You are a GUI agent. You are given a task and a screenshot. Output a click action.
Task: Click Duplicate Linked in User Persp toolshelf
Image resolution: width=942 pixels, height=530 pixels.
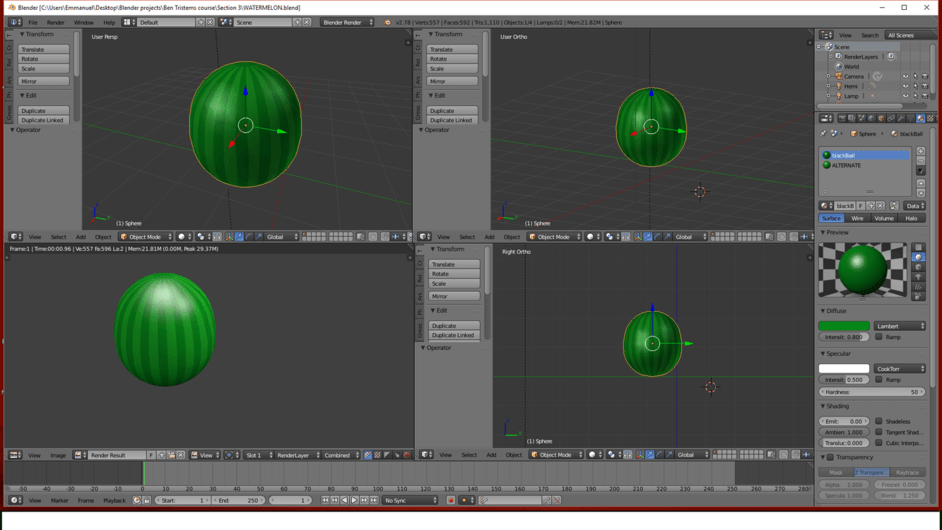pyautogui.click(x=43, y=120)
